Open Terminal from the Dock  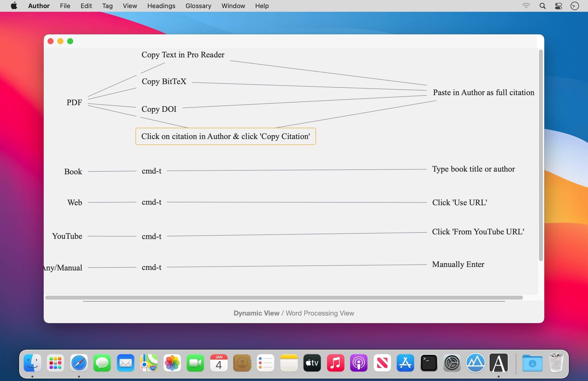[428, 363]
